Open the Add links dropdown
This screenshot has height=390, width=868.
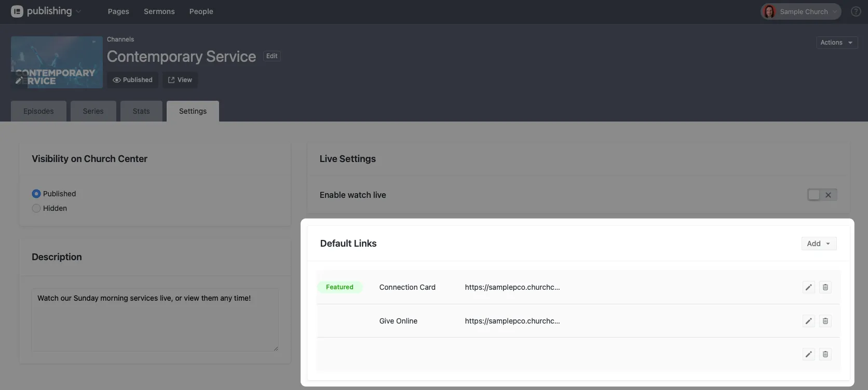point(818,244)
